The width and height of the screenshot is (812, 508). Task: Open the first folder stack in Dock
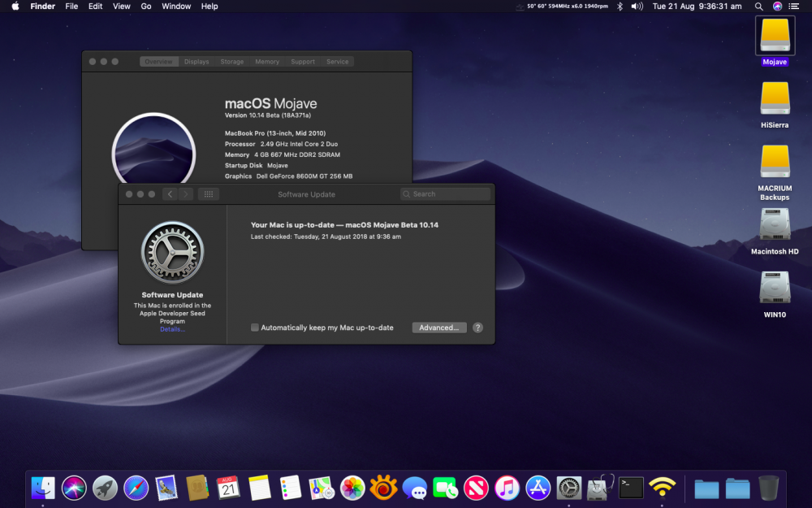click(x=706, y=488)
